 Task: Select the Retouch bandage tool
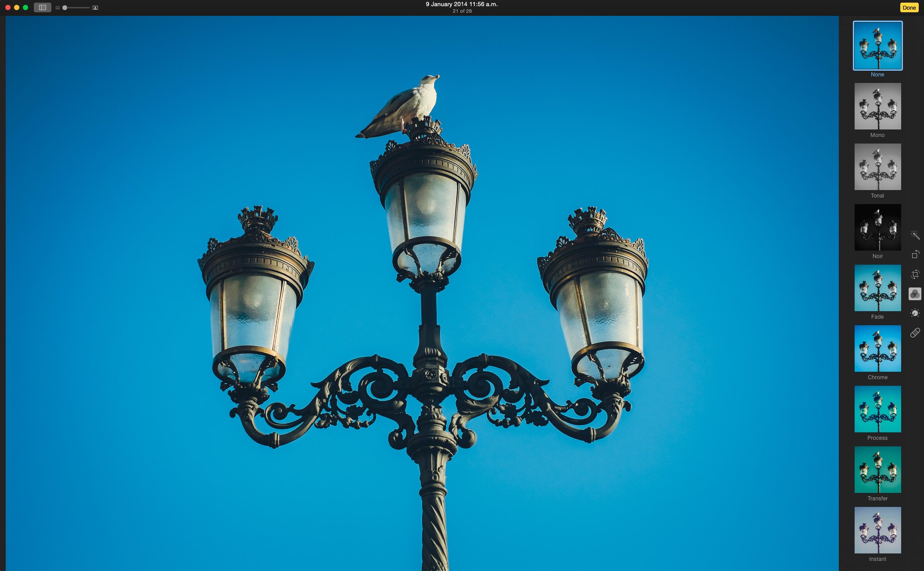pos(915,333)
